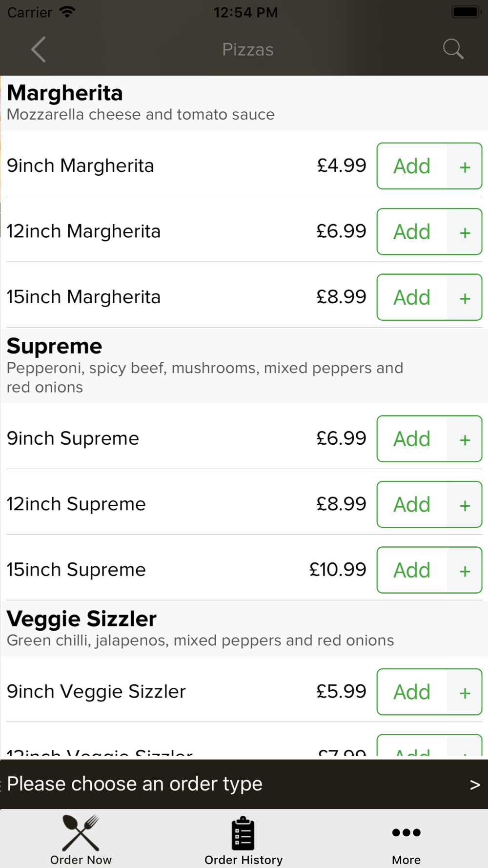Open Order History clipboard tab
This screenshot has width=488, height=868.
pyautogui.click(x=244, y=840)
